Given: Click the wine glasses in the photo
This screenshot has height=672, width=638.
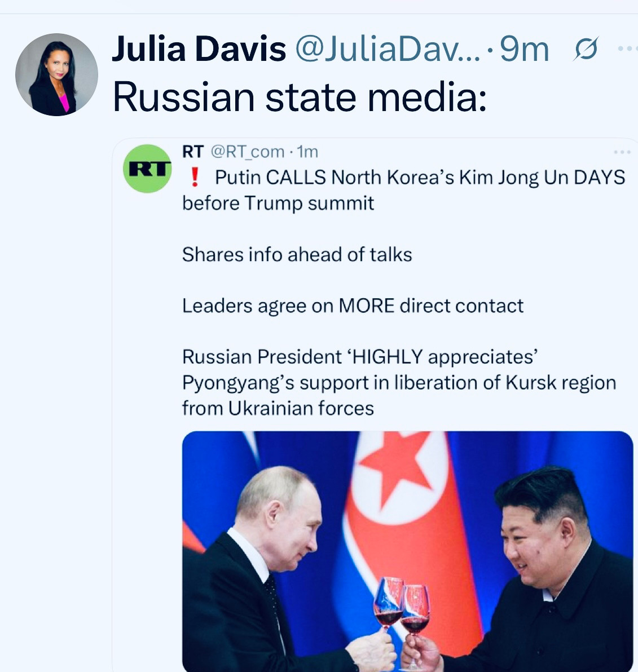Looking at the screenshot, I should 401,608.
